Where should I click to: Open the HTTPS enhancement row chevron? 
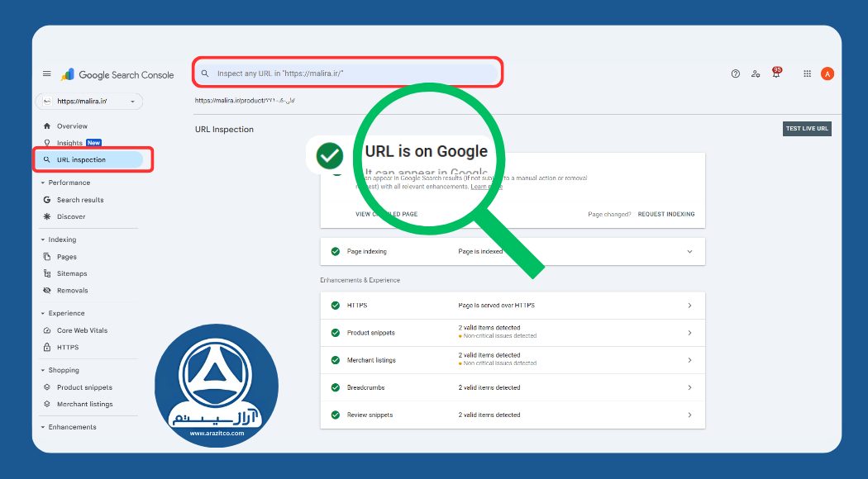pos(689,306)
